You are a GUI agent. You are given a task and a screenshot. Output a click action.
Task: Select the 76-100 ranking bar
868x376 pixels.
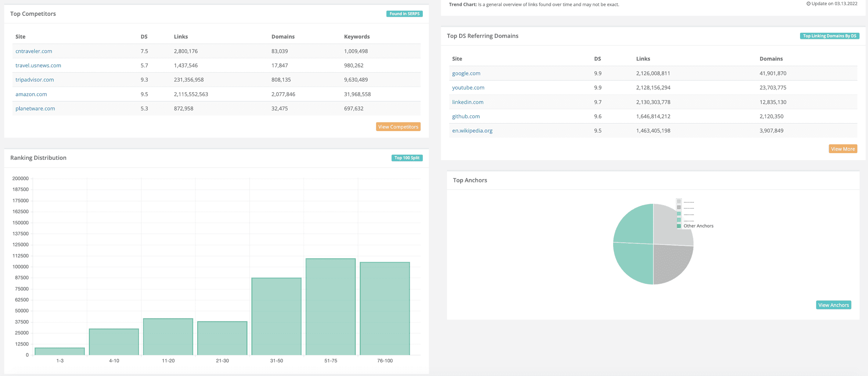pos(385,308)
